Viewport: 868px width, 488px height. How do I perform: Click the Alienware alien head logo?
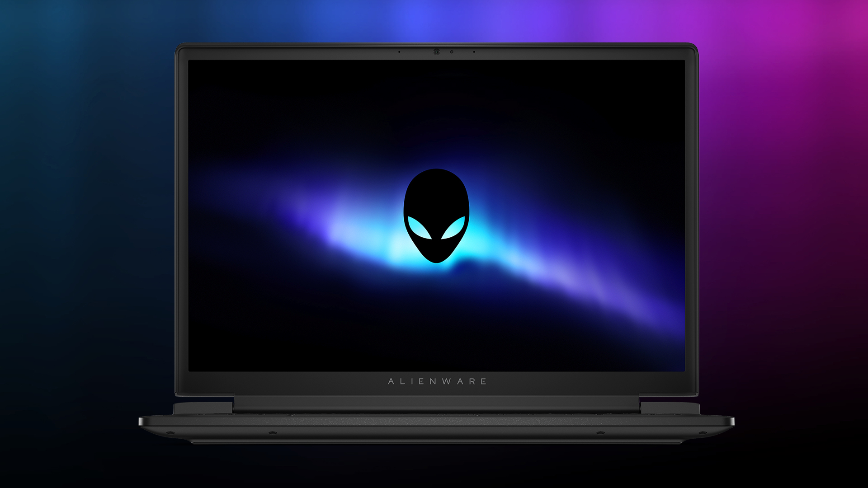coord(436,216)
